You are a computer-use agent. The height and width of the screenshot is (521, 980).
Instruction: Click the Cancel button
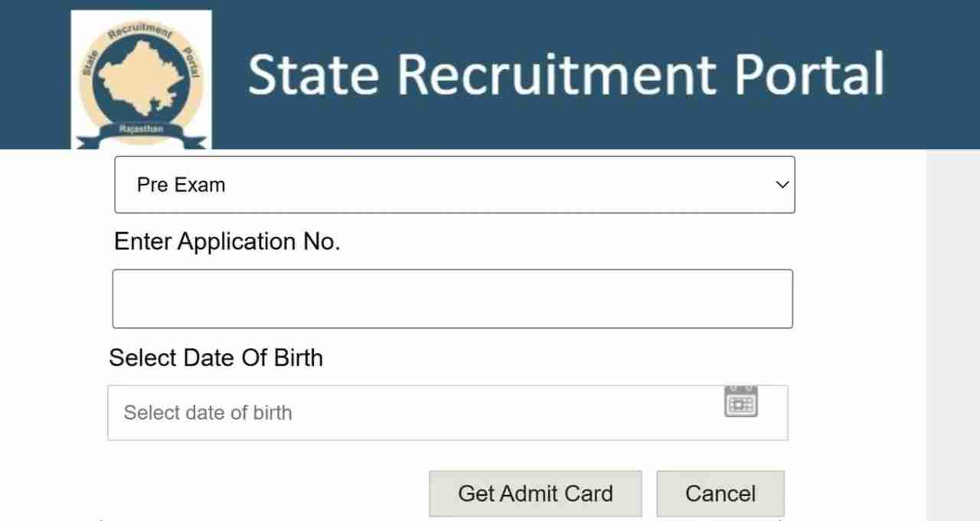(x=720, y=493)
